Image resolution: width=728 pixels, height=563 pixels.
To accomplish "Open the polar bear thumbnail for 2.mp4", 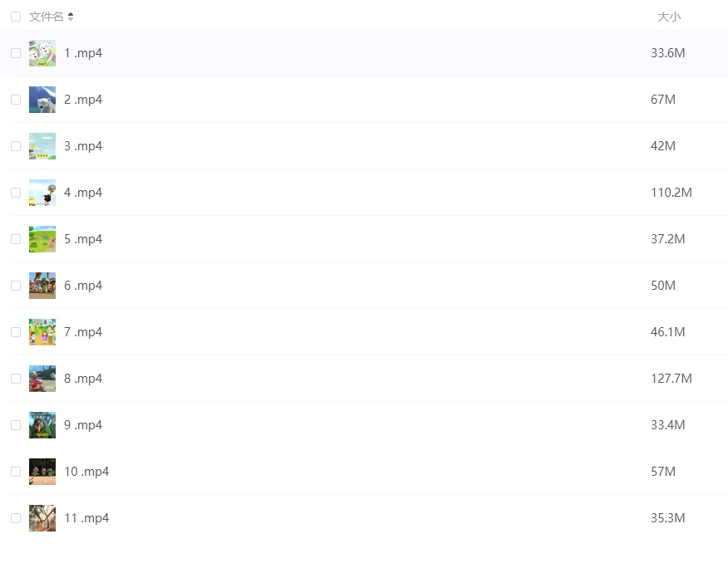I will point(42,100).
